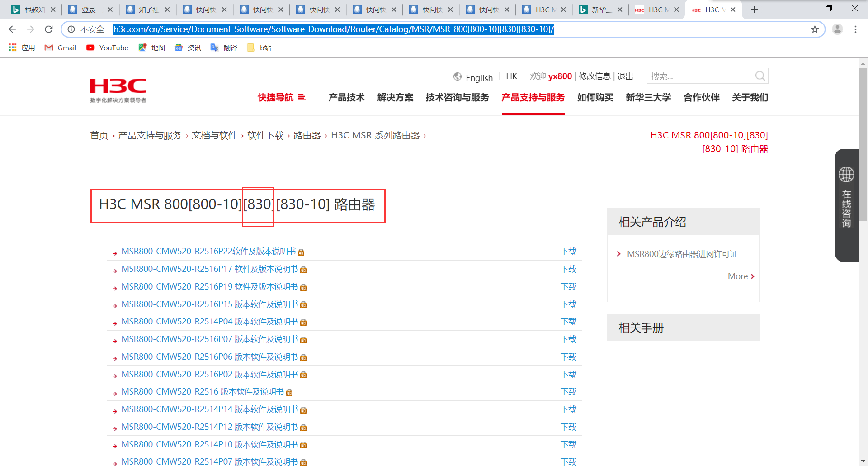Open the Chrome profile avatar menu
Viewport: 868px width, 466px height.
coord(837,29)
